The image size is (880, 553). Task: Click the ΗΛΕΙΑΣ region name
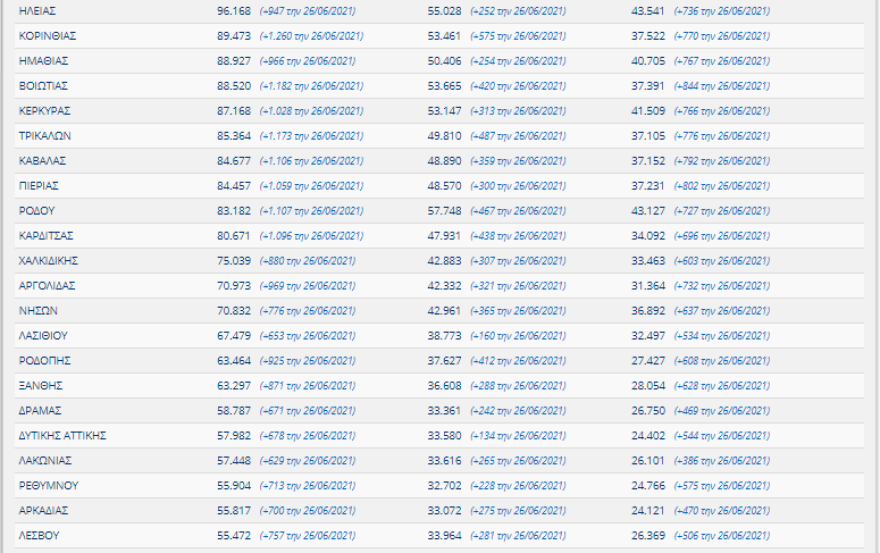pos(37,11)
